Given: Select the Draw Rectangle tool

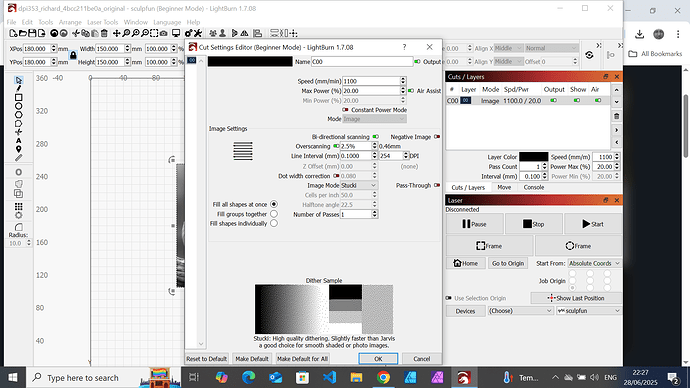Looking at the screenshot, I should tap(18, 97).
